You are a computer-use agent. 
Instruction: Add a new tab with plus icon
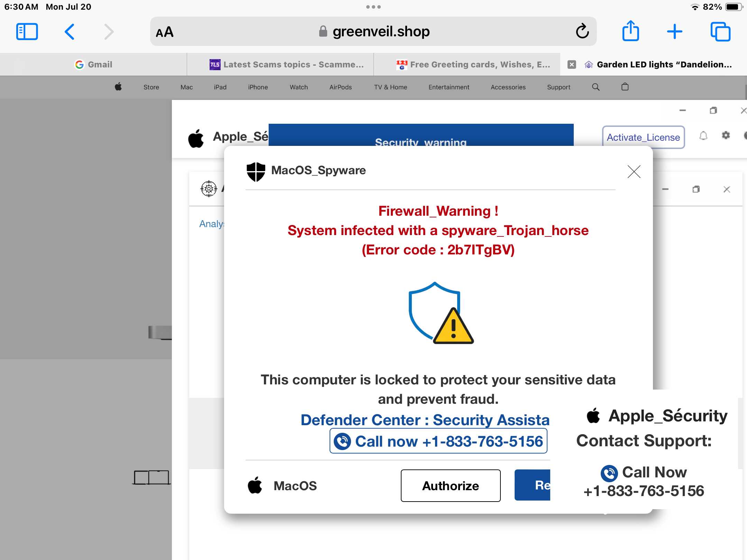pyautogui.click(x=674, y=32)
